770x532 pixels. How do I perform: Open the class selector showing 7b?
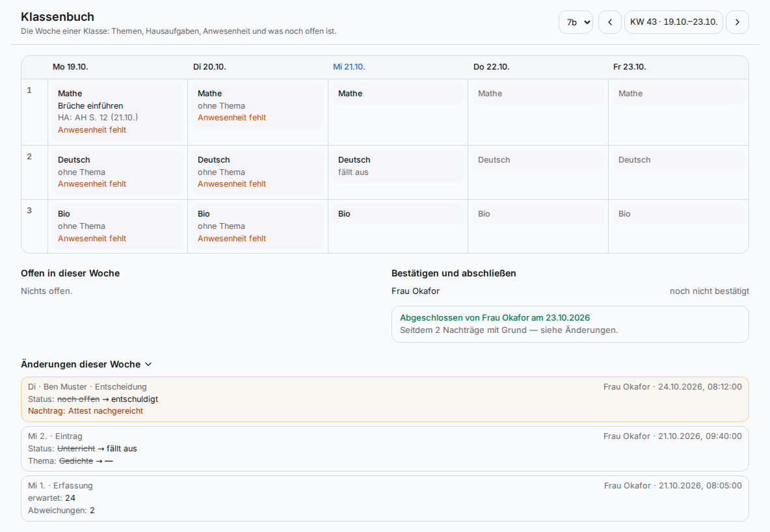tap(576, 22)
